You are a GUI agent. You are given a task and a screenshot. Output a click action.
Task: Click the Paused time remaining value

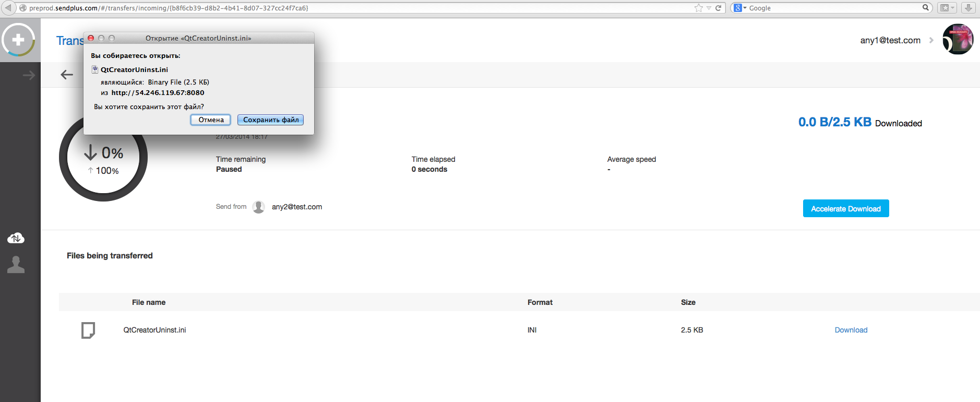(229, 169)
